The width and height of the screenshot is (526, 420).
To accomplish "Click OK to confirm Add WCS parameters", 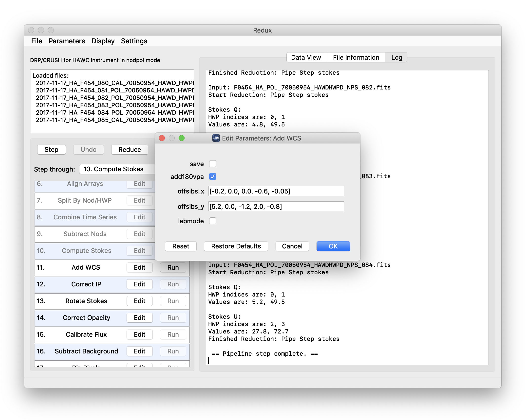I will 333,246.
